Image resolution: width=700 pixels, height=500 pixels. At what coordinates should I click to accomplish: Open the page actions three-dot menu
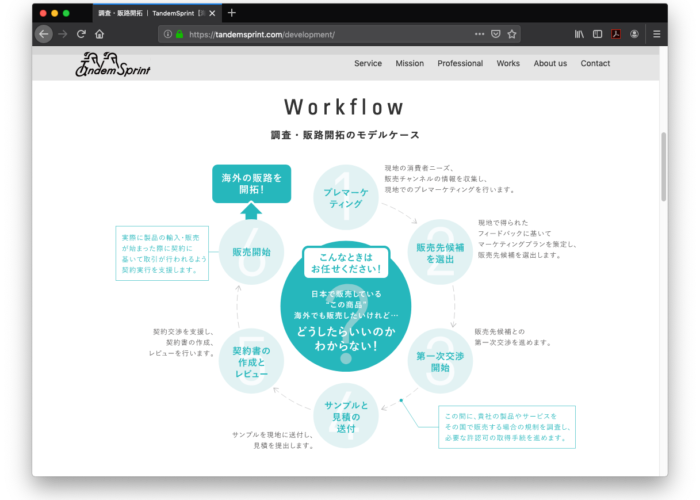point(479,34)
